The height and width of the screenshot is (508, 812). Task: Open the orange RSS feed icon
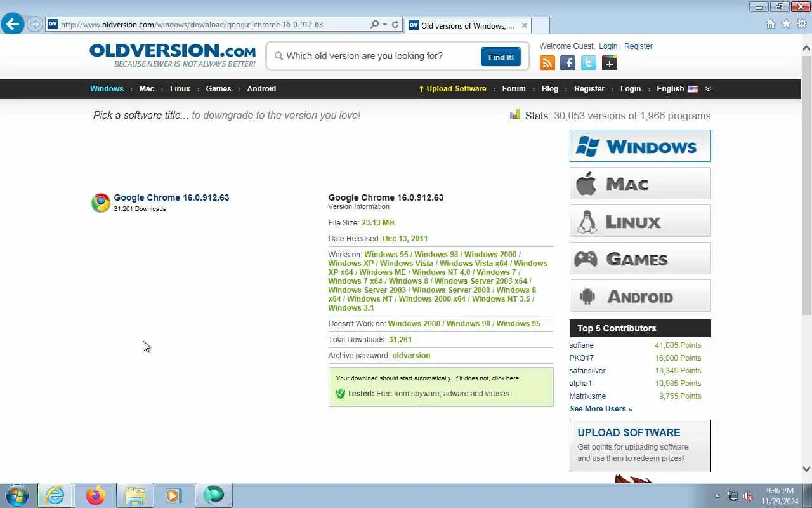[x=547, y=63]
